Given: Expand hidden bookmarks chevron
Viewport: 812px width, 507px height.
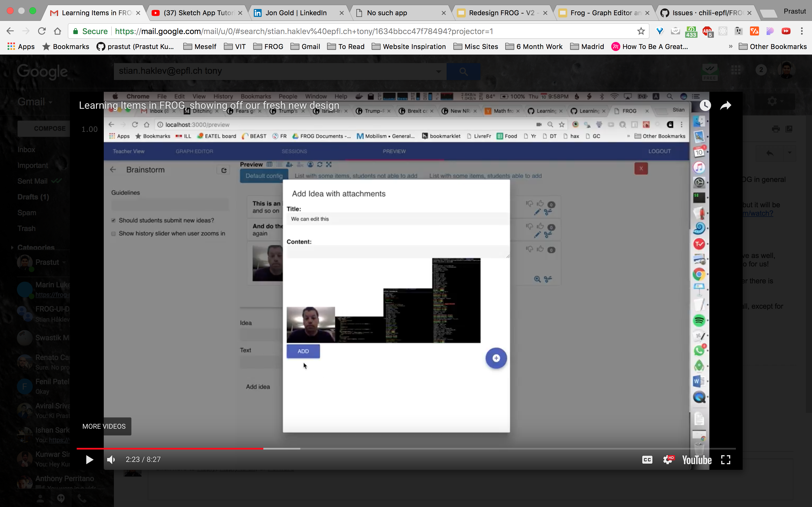Looking at the screenshot, I should (x=731, y=46).
